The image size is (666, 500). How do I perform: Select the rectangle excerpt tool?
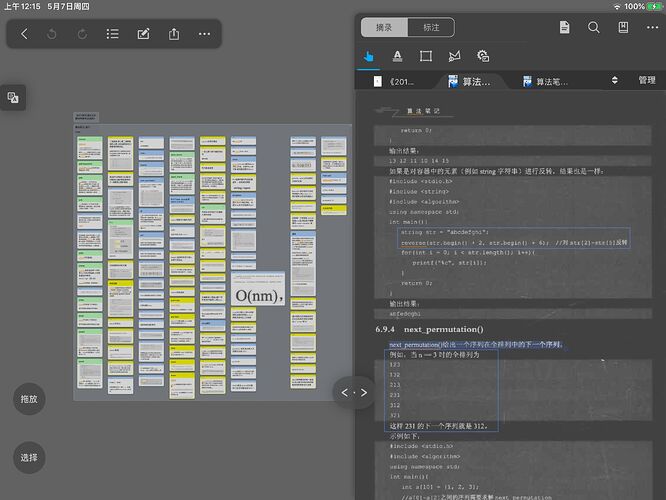coord(426,56)
